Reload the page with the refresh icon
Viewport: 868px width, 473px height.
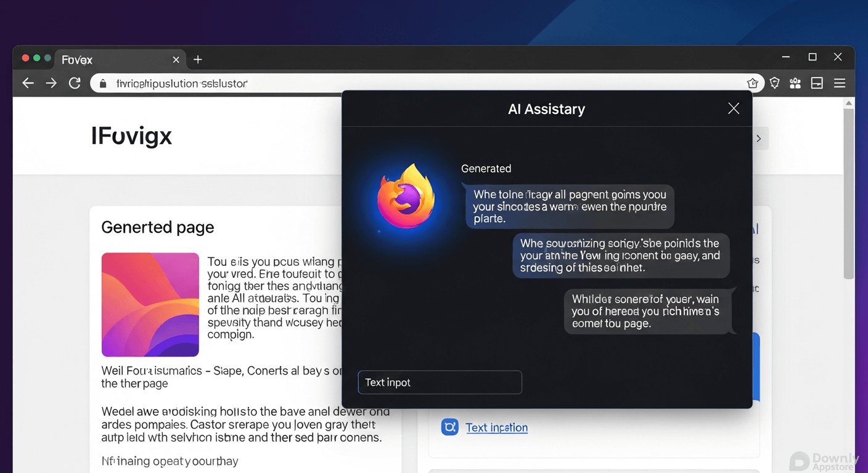(75, 83)
